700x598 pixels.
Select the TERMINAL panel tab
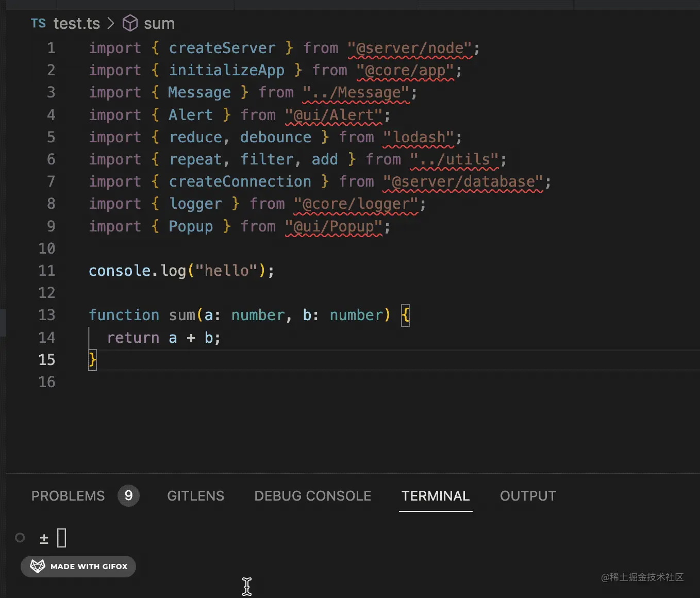point(436,496)
